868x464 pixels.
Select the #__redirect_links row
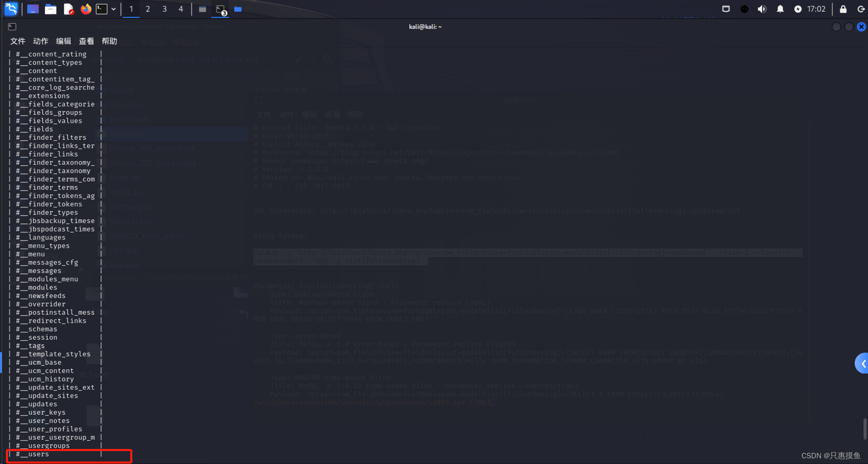(x=56, y=321)
